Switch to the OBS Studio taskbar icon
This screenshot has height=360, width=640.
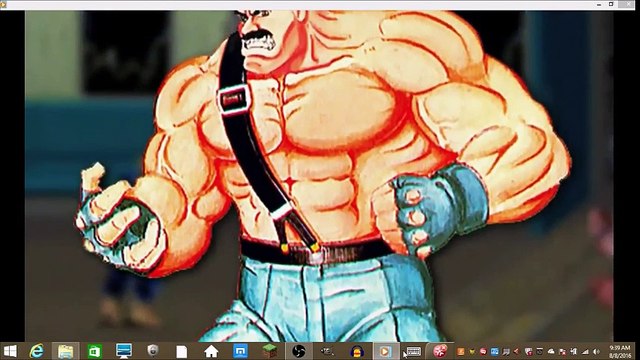pyautogui.click(x=299, y=351)
